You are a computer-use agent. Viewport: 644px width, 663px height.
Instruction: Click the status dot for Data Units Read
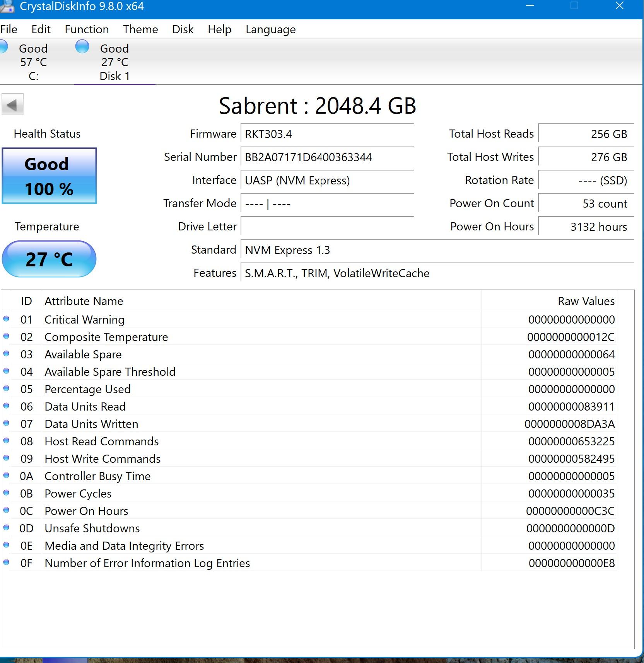6,406
